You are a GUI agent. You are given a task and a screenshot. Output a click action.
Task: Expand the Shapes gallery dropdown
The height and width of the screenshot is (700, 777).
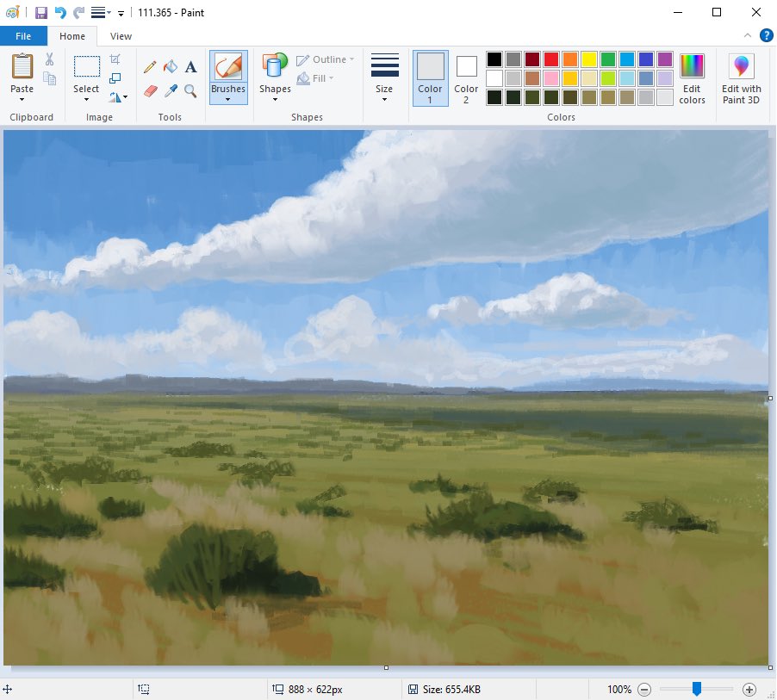(275, 100)
